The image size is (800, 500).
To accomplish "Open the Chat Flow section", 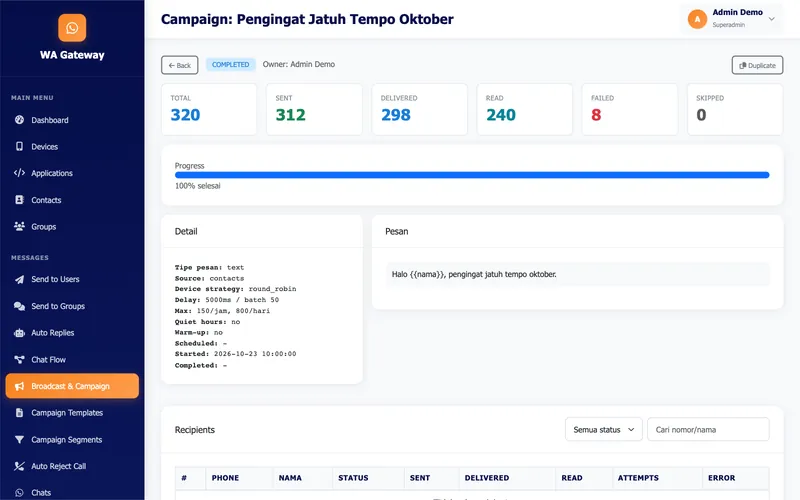I will pos(72,360).
